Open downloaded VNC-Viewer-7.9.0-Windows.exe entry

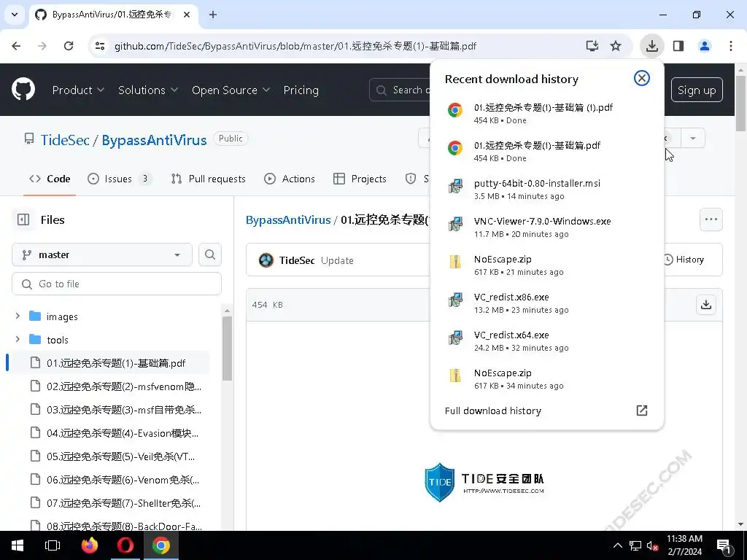point(546,227)
